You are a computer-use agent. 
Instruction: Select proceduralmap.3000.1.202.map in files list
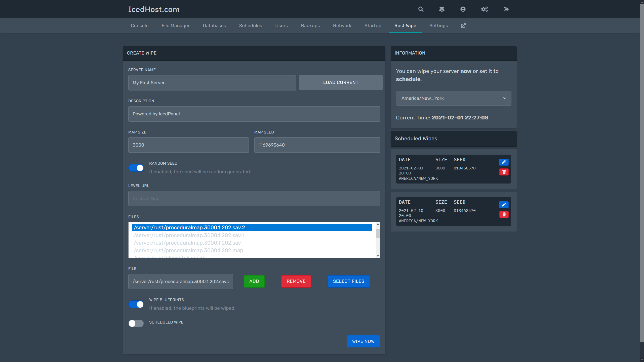189,250
